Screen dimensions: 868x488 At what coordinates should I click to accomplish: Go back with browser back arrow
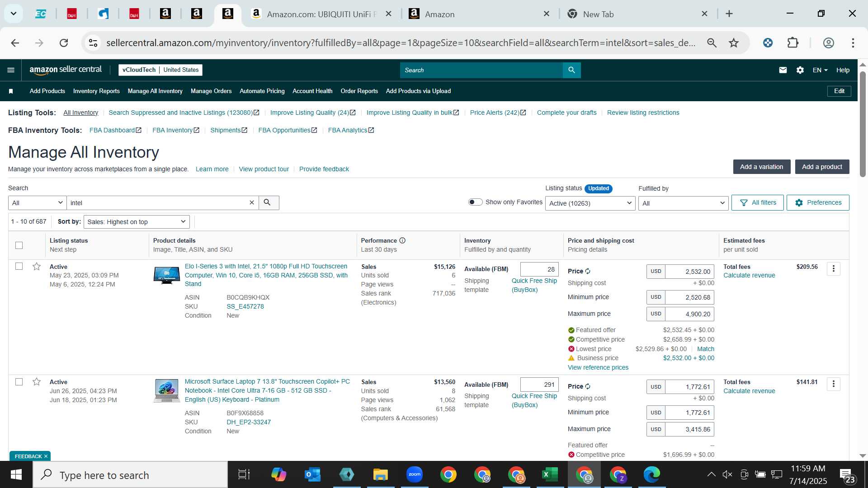(15, 43)
